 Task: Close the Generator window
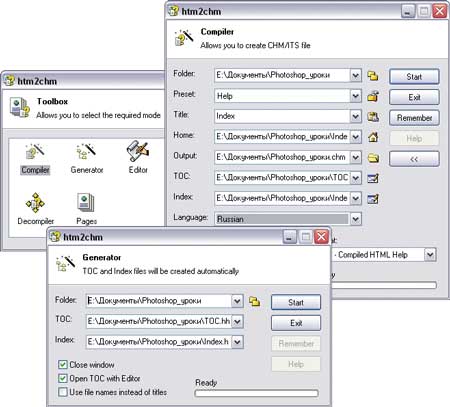pos(322,237)
